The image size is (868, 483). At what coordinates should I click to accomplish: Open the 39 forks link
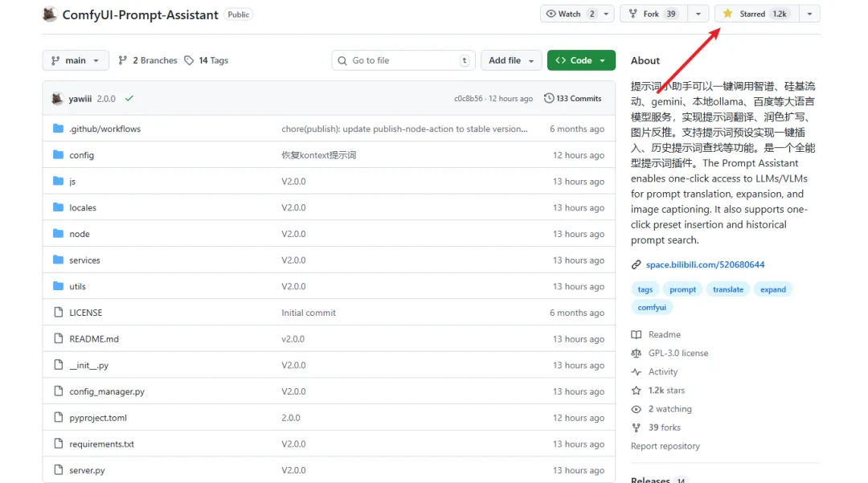tap(665, 427)
